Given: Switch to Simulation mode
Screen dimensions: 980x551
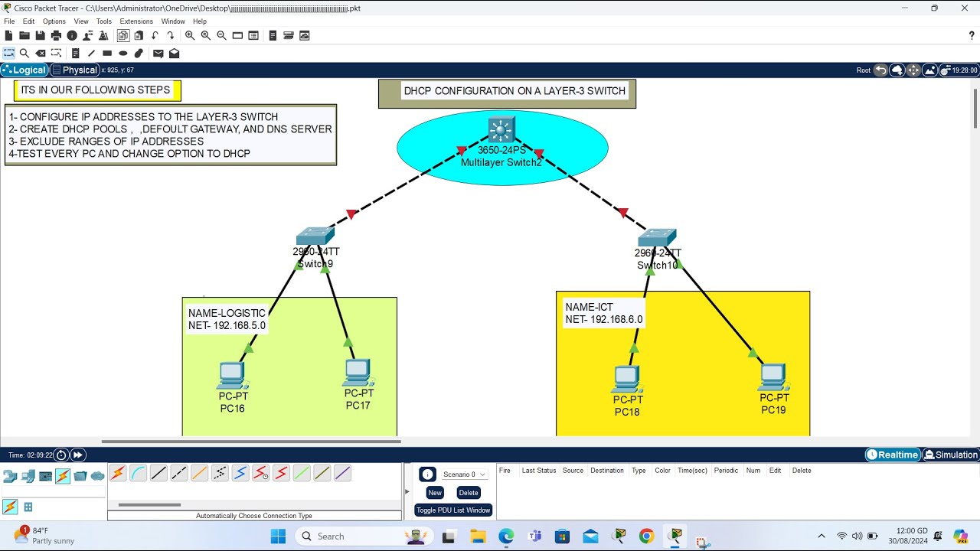Looking at the screenshot, I should tap(951, 455).
